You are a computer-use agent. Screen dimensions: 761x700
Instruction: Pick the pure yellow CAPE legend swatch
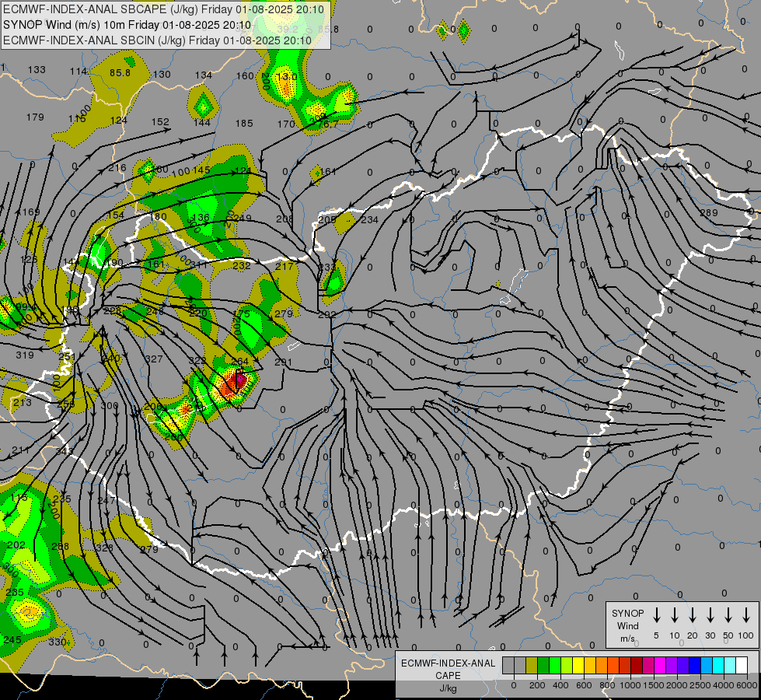[578, 666]
